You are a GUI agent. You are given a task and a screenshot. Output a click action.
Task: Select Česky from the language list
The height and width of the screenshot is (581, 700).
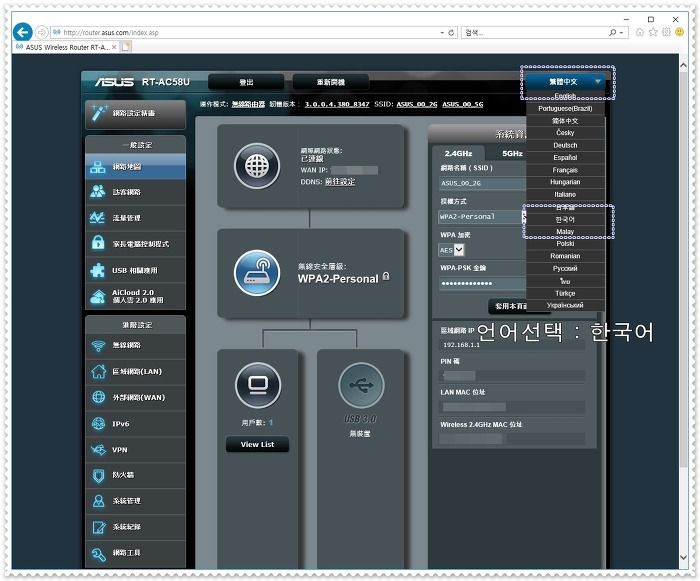point(565,133)
